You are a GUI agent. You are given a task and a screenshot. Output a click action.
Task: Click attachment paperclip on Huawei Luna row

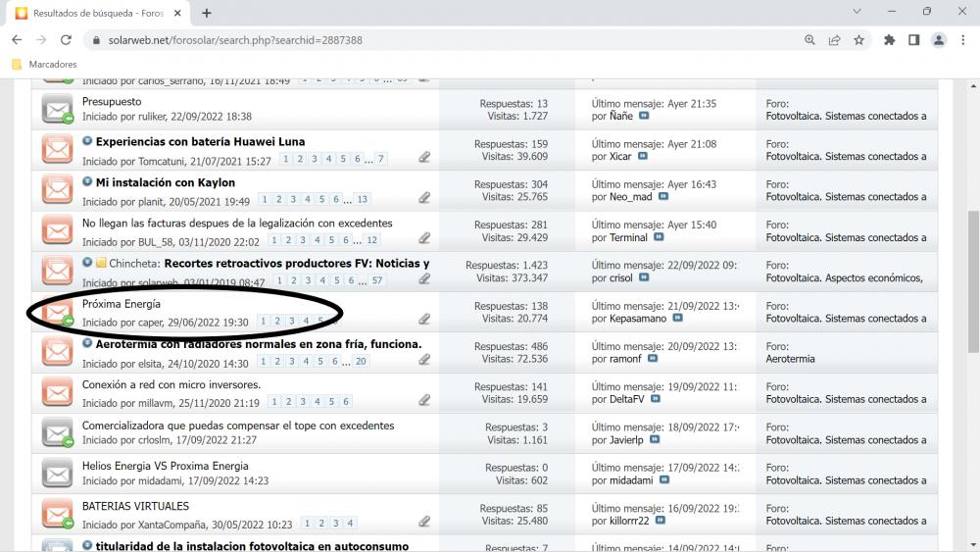click(424, 157)
